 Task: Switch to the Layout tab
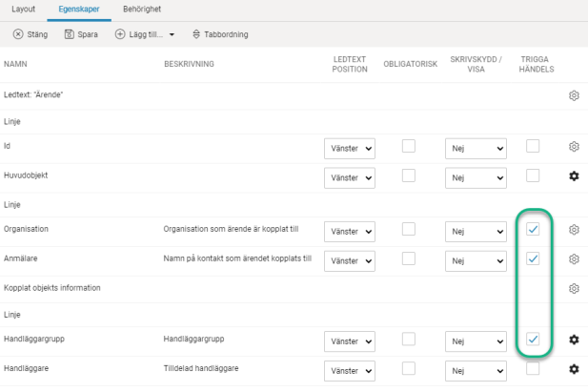pyautogui.click(x=23, y=9)
